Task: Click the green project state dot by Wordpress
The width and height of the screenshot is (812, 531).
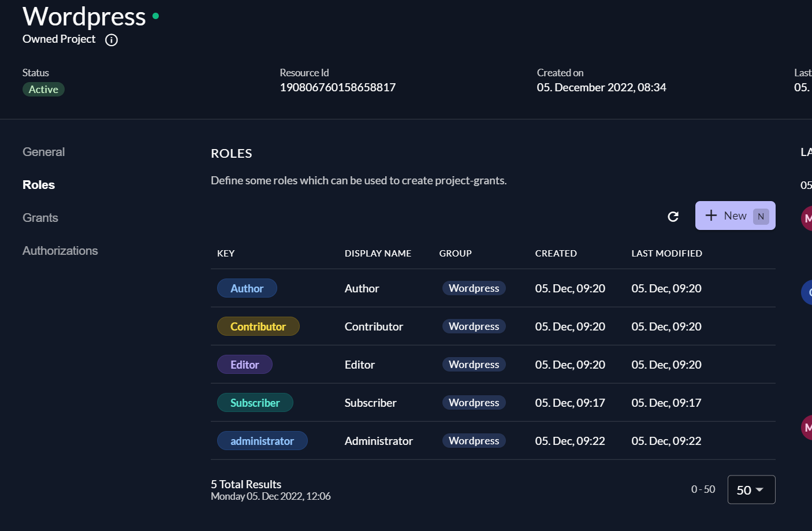Action: 155,16
